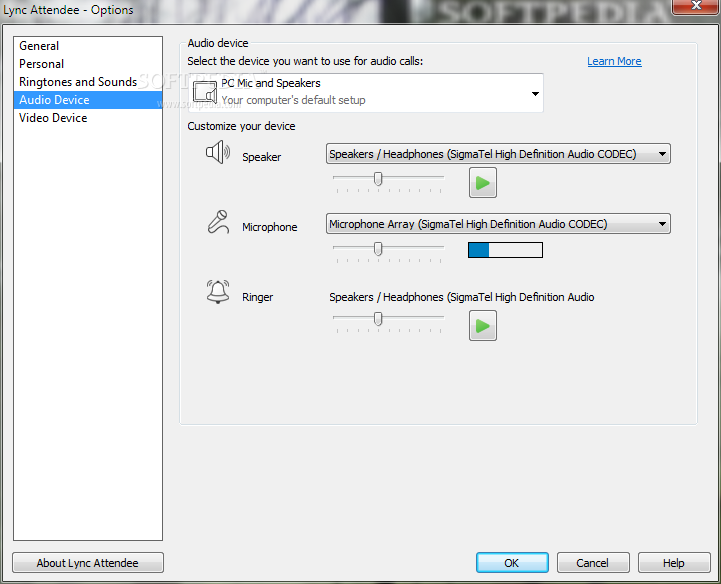This screenshot has width=721, height=584.
Task: Open the audio call device dropdown
Action: [x=366, y=92]
